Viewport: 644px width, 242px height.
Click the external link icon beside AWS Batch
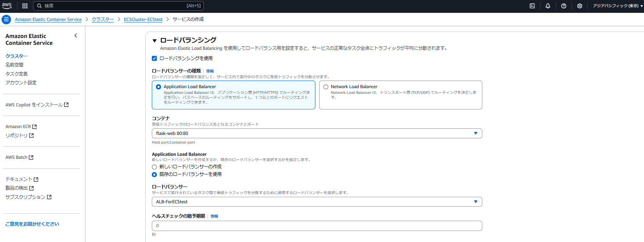(31, 157)
